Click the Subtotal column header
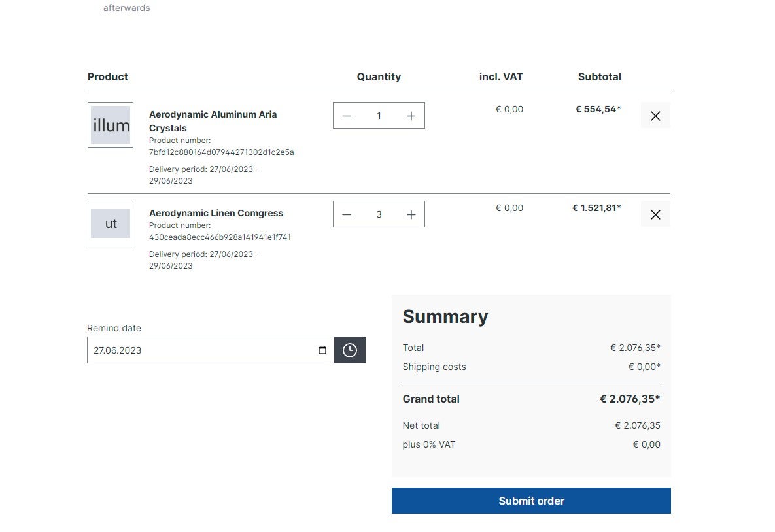Screen dimensions: 775x532 click(x=600, y=76)
